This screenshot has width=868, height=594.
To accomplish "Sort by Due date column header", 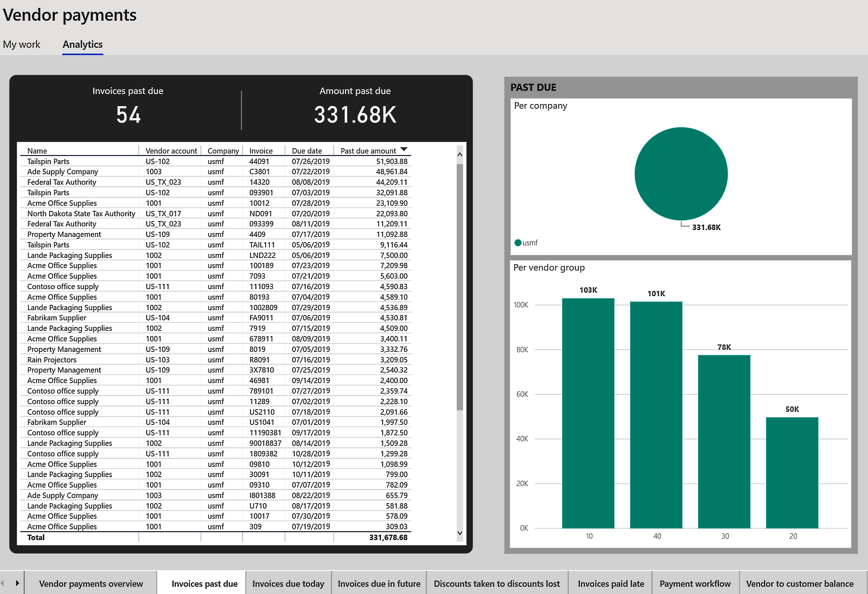I will [x=307, y=151].
